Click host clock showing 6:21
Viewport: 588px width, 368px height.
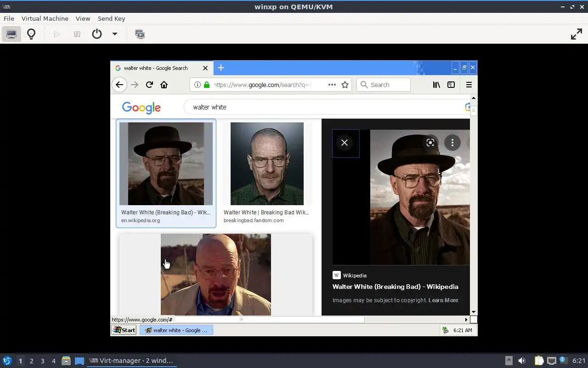pyautogui.click(x=579, y=361)
